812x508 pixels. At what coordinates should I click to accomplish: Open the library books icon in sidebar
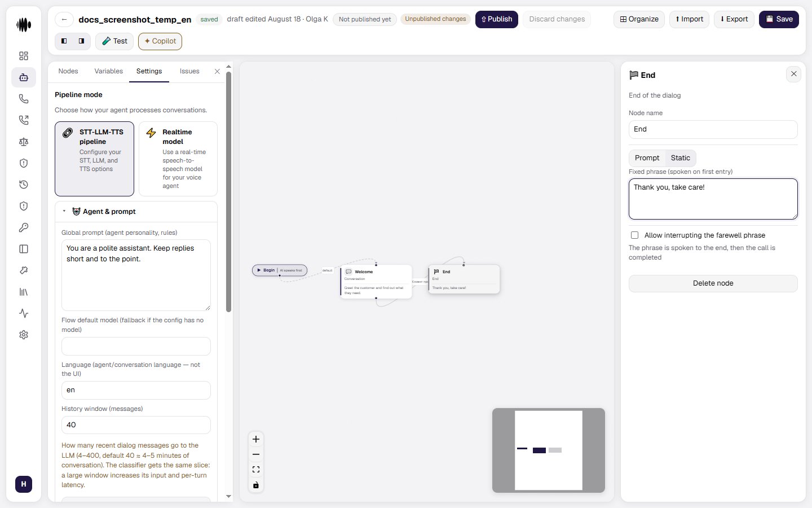pos(24,292)
